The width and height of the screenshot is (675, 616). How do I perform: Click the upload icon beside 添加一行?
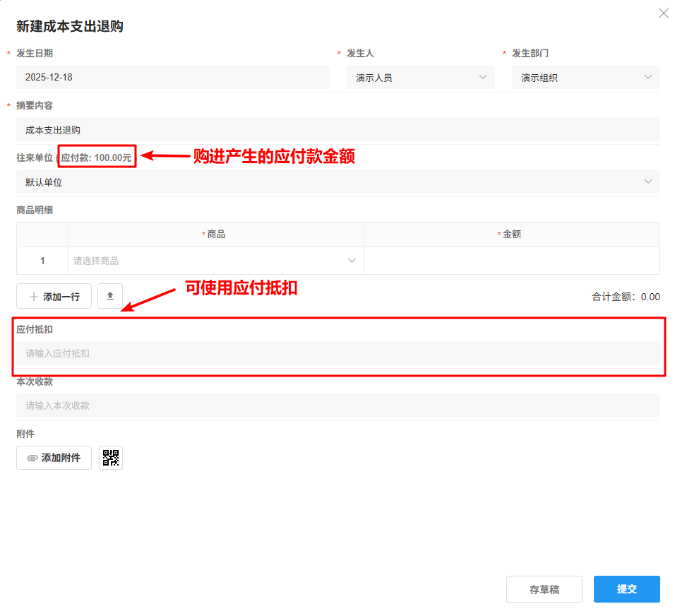110,297
